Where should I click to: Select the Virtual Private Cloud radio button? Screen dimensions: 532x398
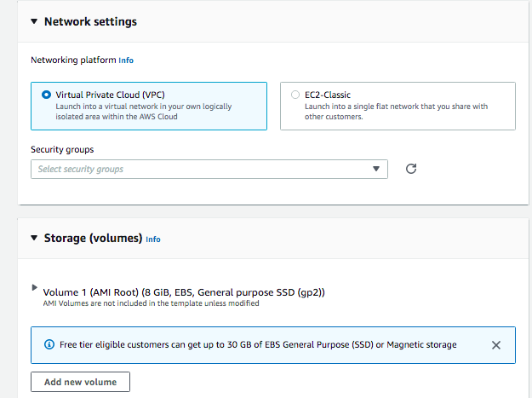(x=46, y=95)
